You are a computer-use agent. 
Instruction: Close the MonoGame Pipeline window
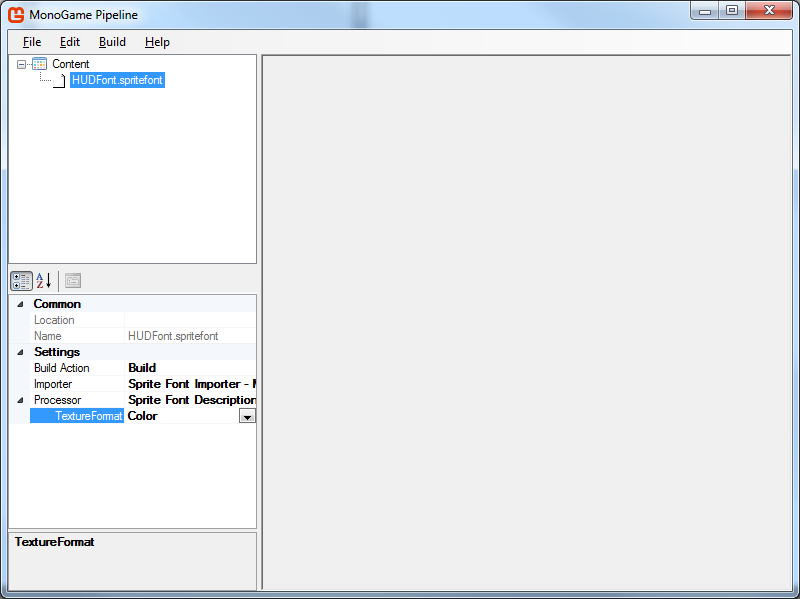(769, 10)
